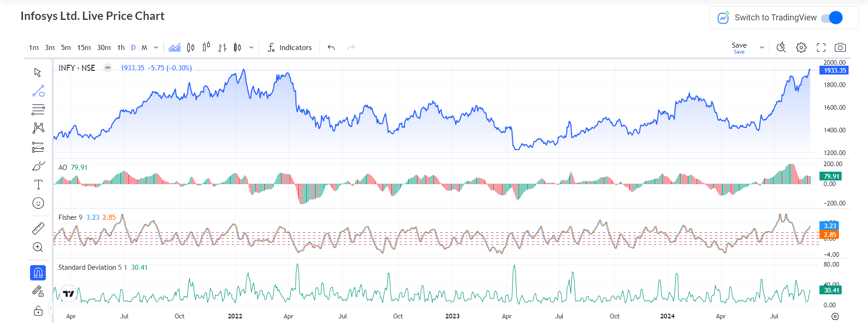The width and height of the screenshot is (868, 323).
Task: Activate the zoom in tool
Action: (38, 247)
